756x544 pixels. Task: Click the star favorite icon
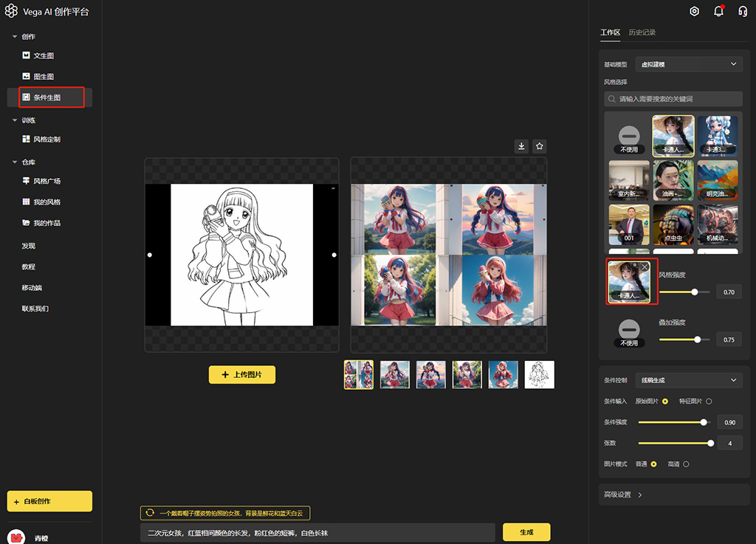coord(540,146)
